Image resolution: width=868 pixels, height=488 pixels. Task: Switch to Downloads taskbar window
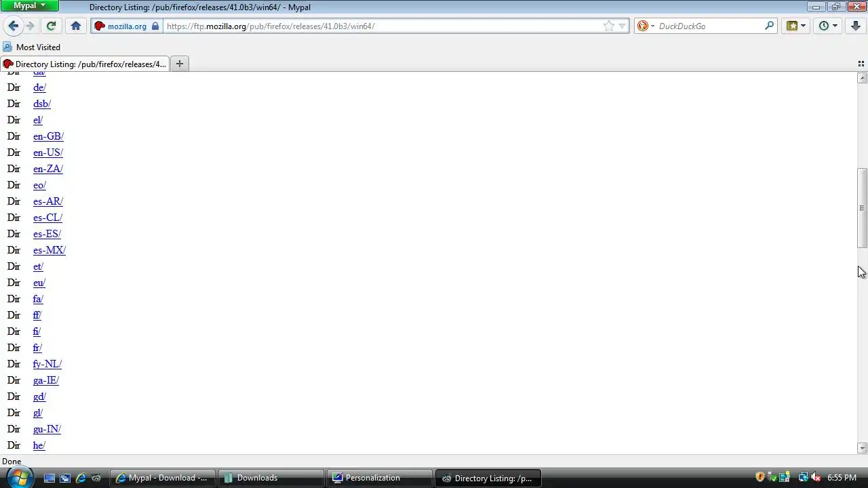tap(271, 478)
